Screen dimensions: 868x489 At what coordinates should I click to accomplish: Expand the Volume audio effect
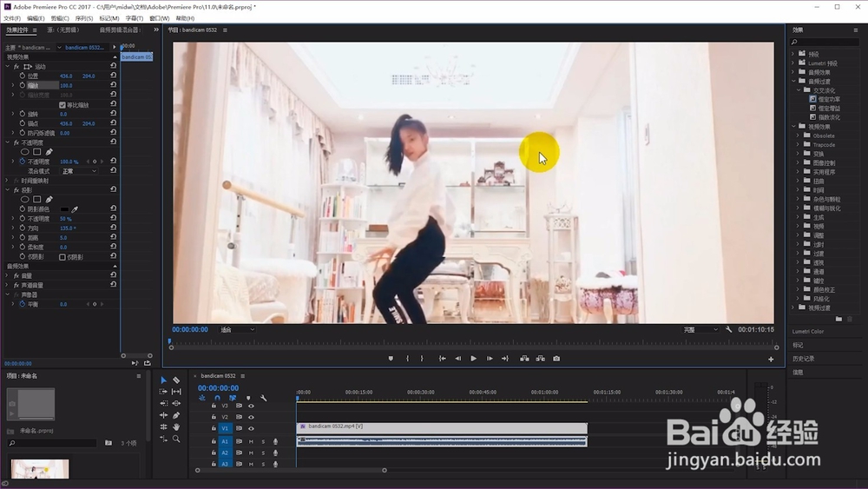[7, 275]
